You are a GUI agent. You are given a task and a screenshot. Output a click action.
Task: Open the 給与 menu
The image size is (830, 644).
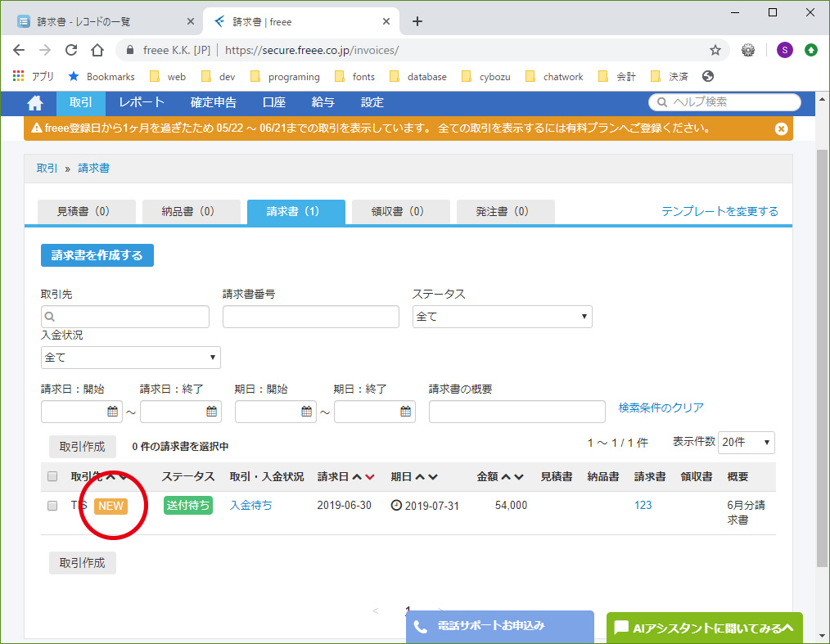(x=323, y=102)
